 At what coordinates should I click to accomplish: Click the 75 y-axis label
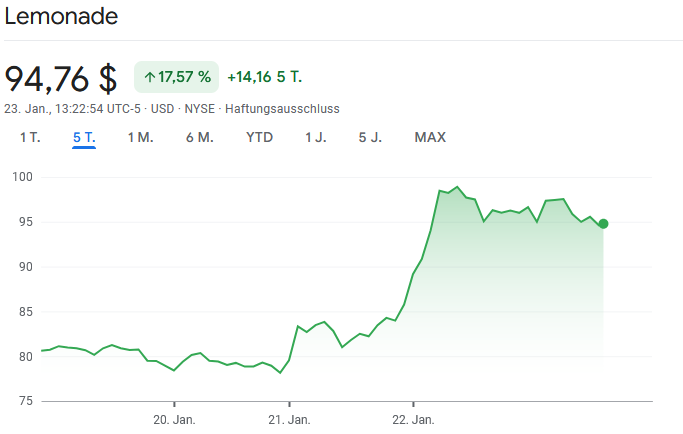point(26,401)
